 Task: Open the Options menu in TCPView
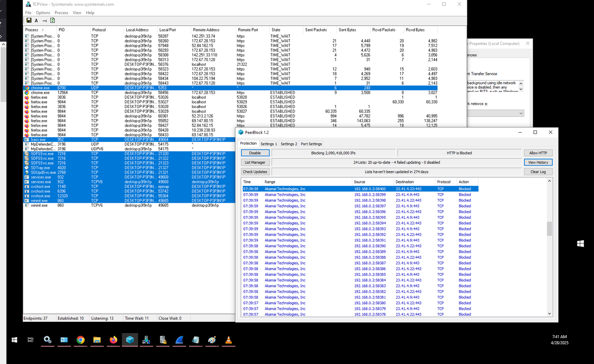(43, 13)
